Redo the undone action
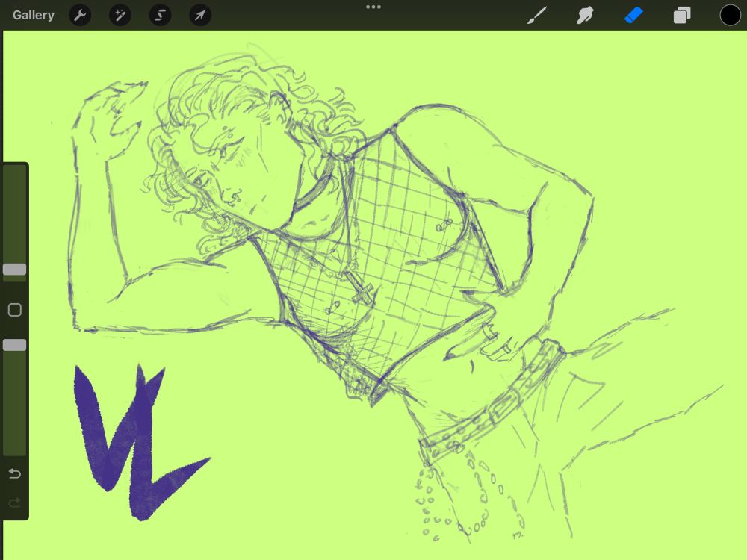This screenshot has height=560, width=747. [15, 503]
